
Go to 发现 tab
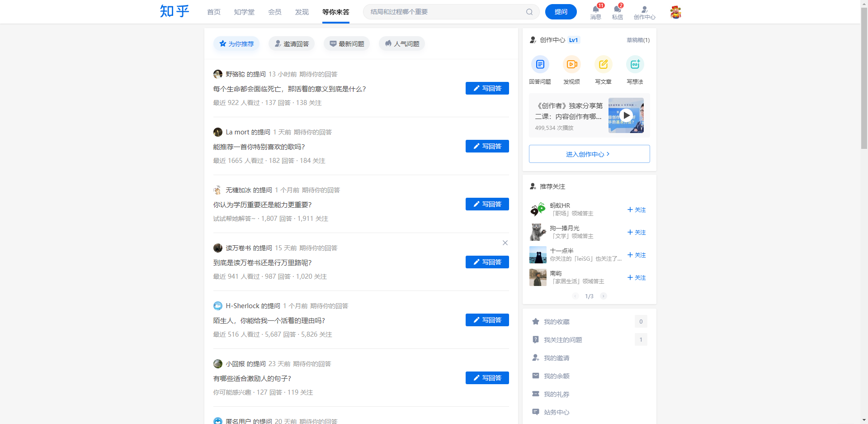[x=302, y=12]
